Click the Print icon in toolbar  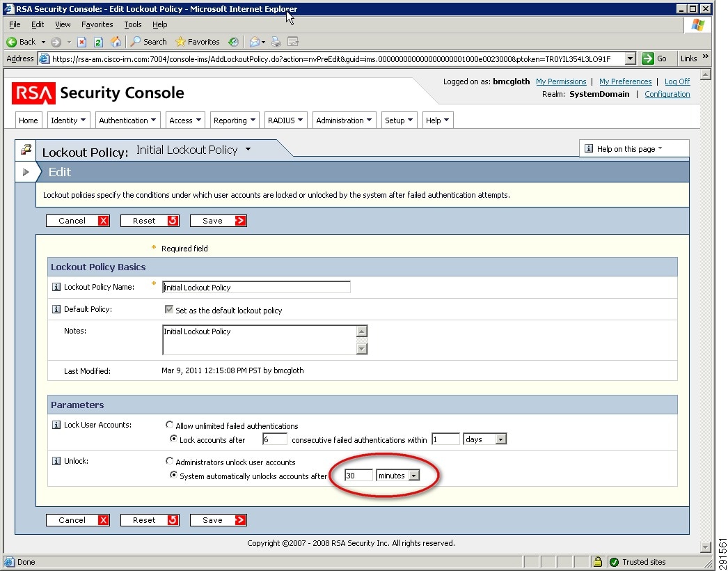pos(276,42)
